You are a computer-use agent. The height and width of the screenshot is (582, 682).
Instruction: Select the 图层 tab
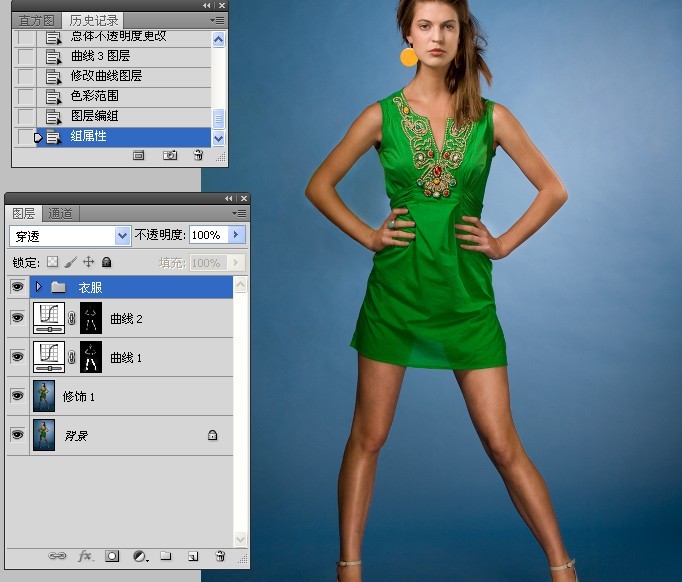pos(23,214)
